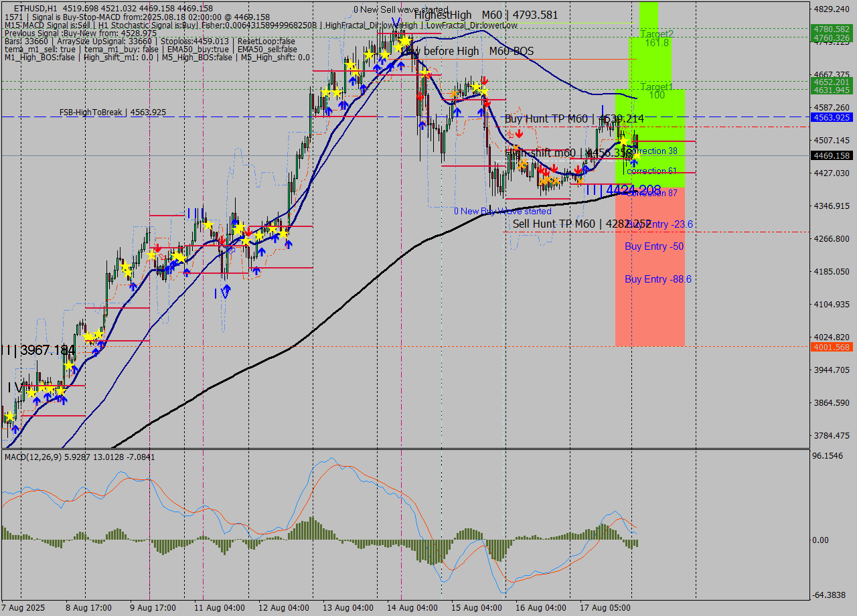Screen dimensions: 857x616
Task: Click the leftmost blue up arrow on chart
Action: (x=14, y=429)
